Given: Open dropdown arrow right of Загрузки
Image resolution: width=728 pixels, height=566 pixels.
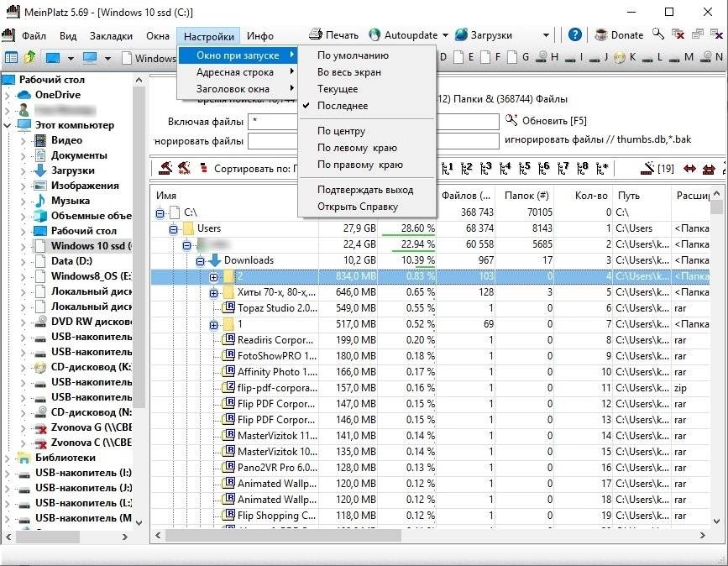Looking at the screenshot, I should 546,35.
